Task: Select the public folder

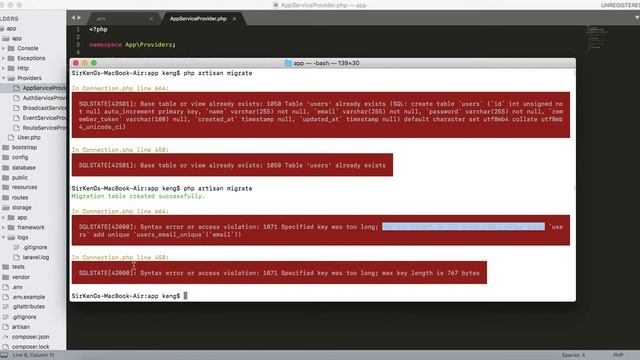Action: 20,178
